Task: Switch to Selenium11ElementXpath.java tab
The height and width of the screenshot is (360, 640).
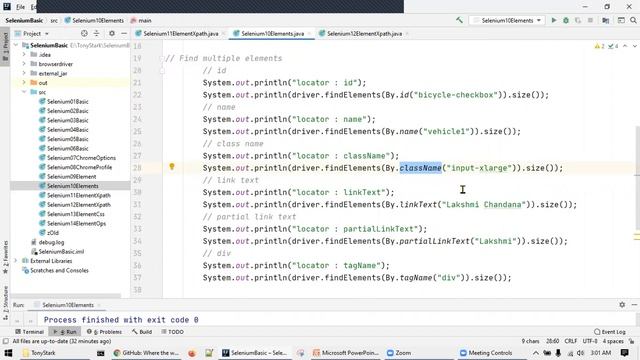Action: (180, 33)
